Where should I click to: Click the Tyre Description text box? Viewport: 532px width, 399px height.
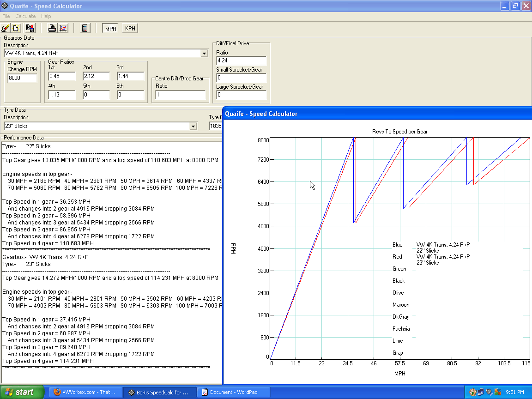97,126
